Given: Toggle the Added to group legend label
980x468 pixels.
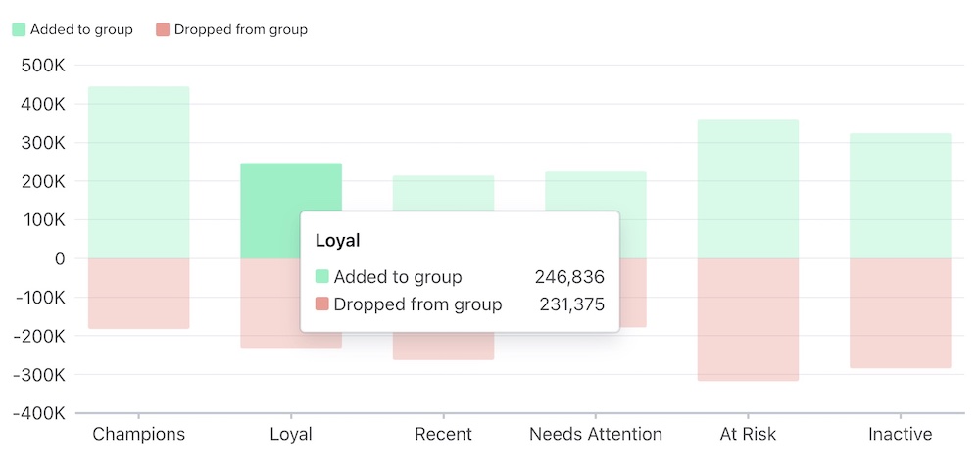Looking at the screenshot, I should [81, 29].
